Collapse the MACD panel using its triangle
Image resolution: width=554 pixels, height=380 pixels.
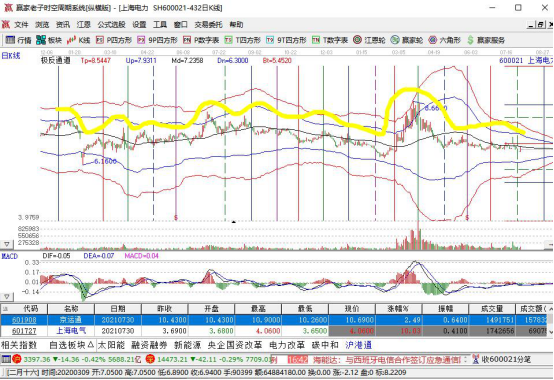pos(7,297)
